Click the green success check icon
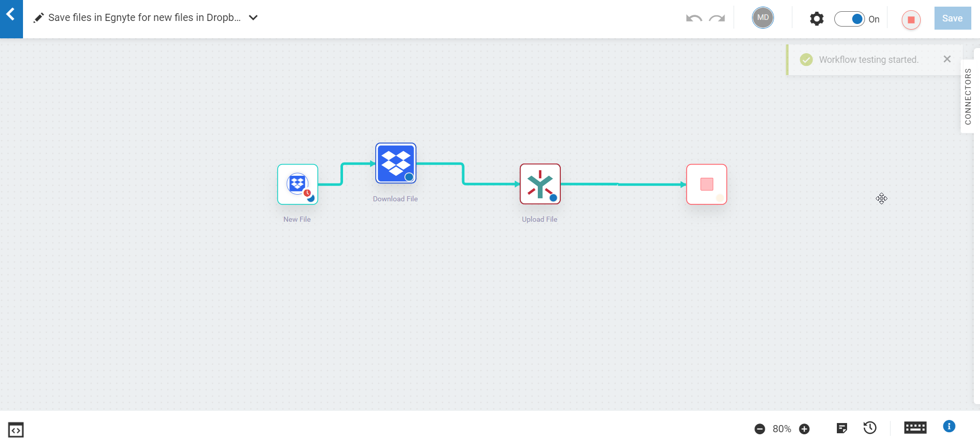 (x=806, y=60)
